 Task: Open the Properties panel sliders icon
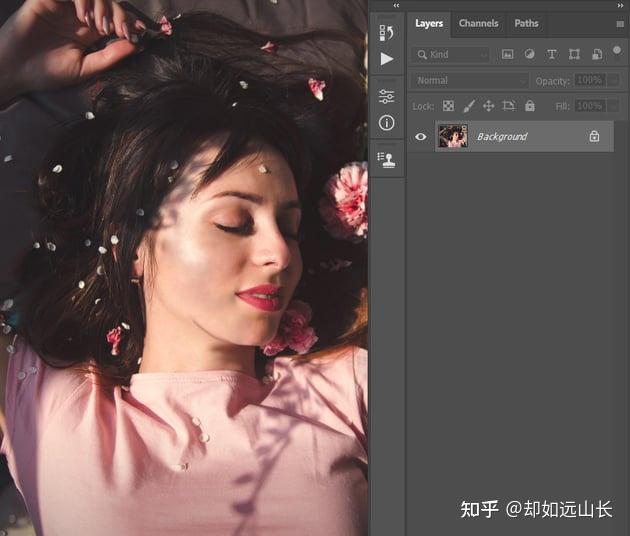coord(387,96)
